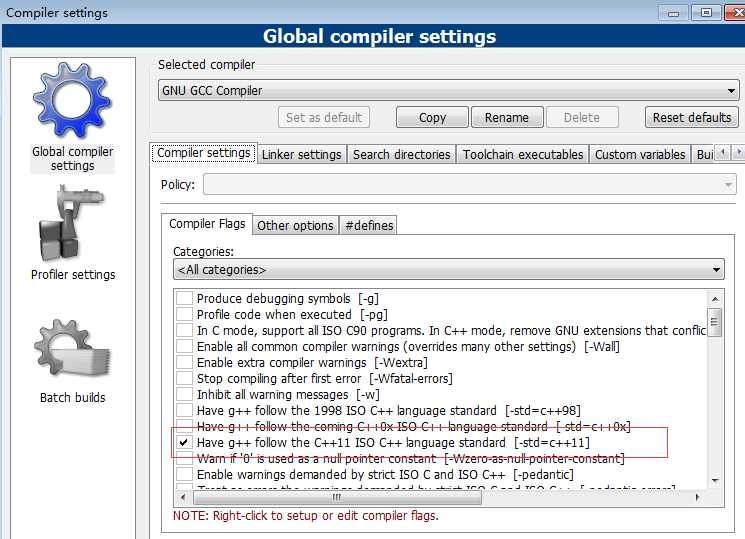Click the Copy compiler button
745x539 pixels.
coord(432,117)
